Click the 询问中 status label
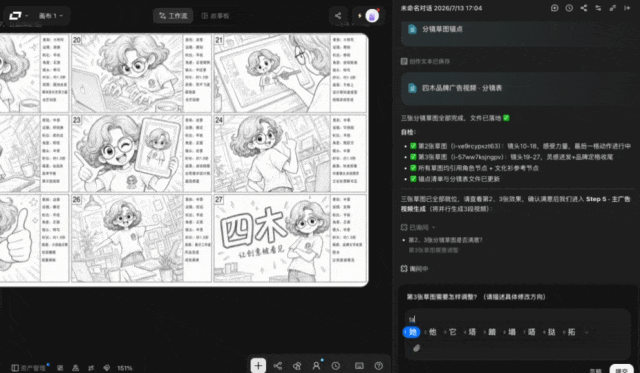Screen dimensions: 640x373 (x=415, y=269)
